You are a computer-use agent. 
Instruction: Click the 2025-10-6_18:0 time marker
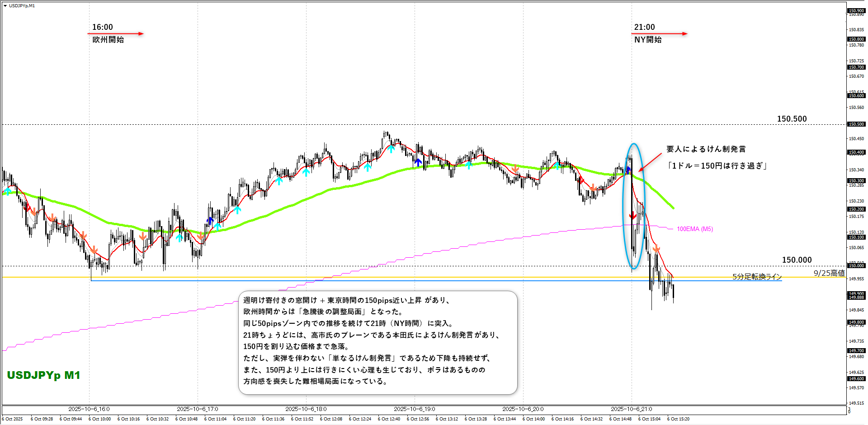pos(306,409)
